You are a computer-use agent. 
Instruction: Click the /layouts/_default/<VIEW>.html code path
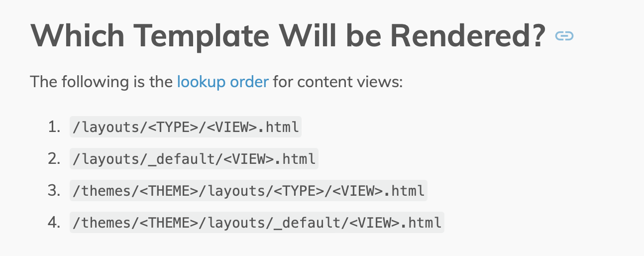tap(194, 159)
